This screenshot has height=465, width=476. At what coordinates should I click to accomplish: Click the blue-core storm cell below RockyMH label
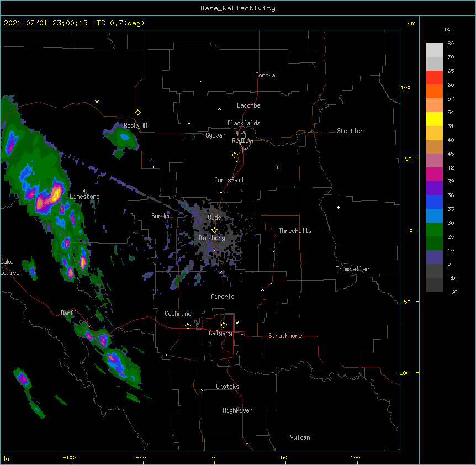pyautogui.click(x=124, y=137)
